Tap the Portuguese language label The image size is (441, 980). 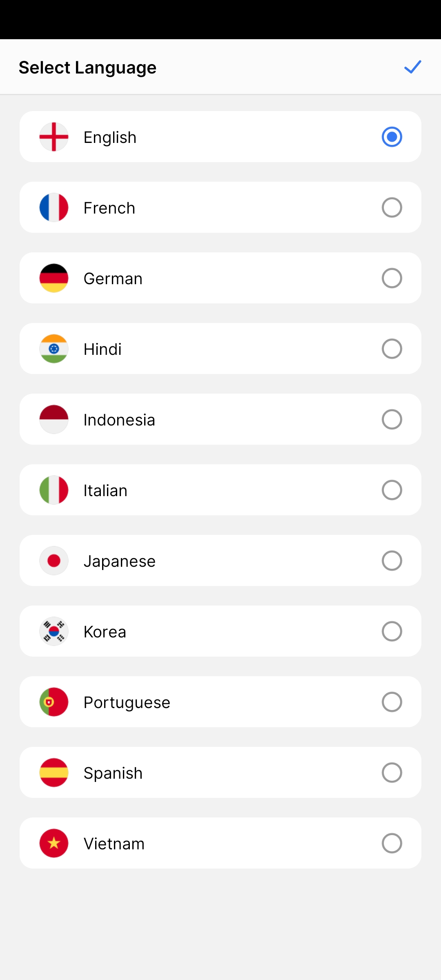coord(127,703)
